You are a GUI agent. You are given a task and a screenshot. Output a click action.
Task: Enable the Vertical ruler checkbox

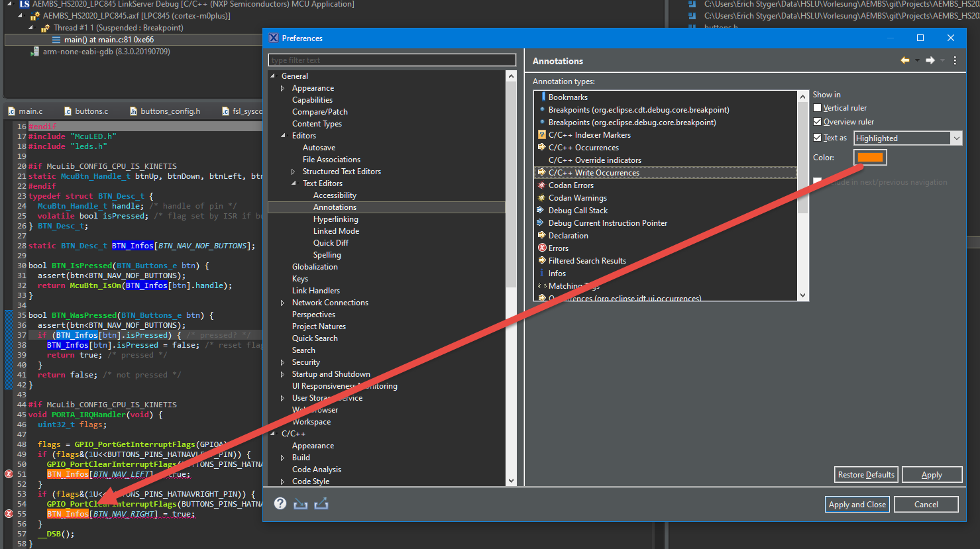pyautogui.click(x=818, y=108)
